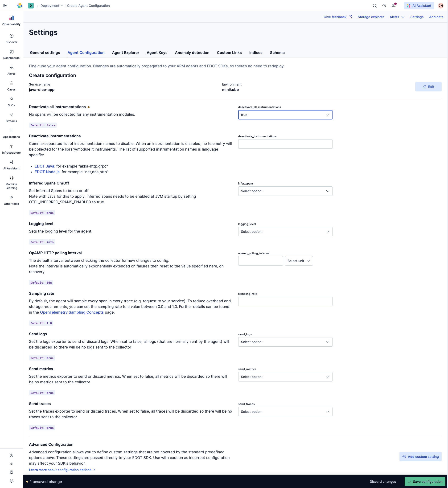The height and width of the screenshot is (488, 448).
Task: Open the logging_level select option dropdown
Action: coord(285,232)
